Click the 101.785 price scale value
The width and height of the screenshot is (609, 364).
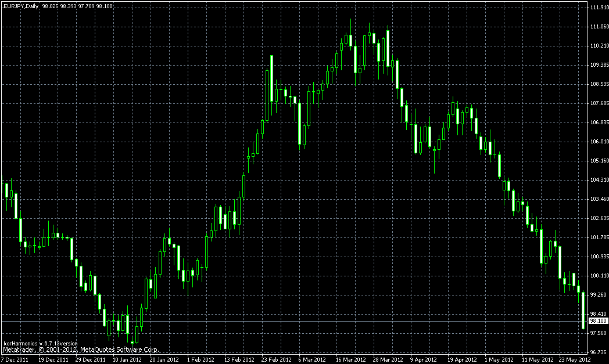point(599,237)
